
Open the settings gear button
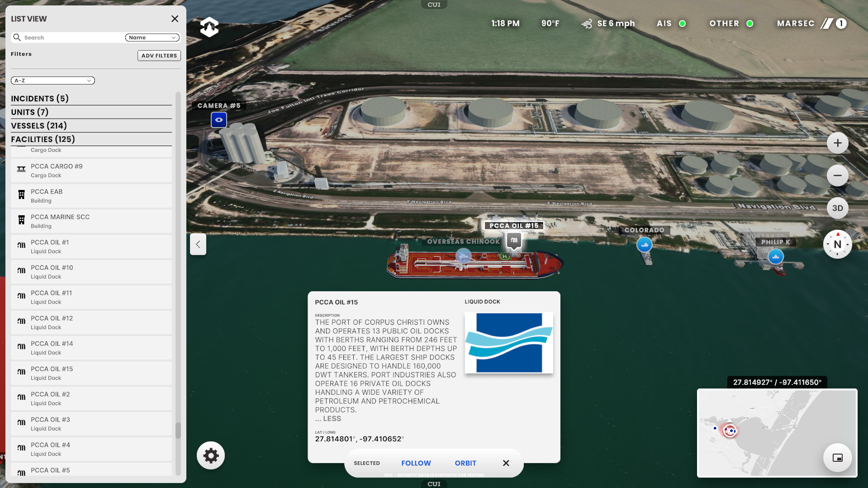click(211, 455)
